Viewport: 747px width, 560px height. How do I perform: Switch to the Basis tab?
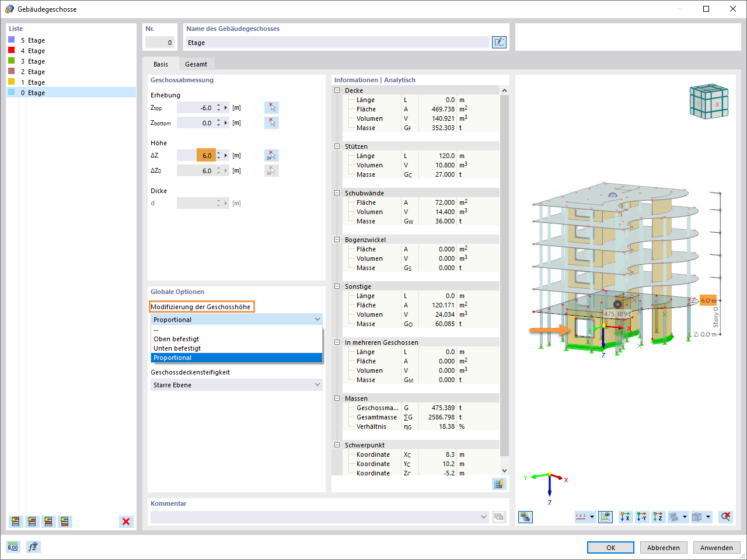click(x=160, y=64)
